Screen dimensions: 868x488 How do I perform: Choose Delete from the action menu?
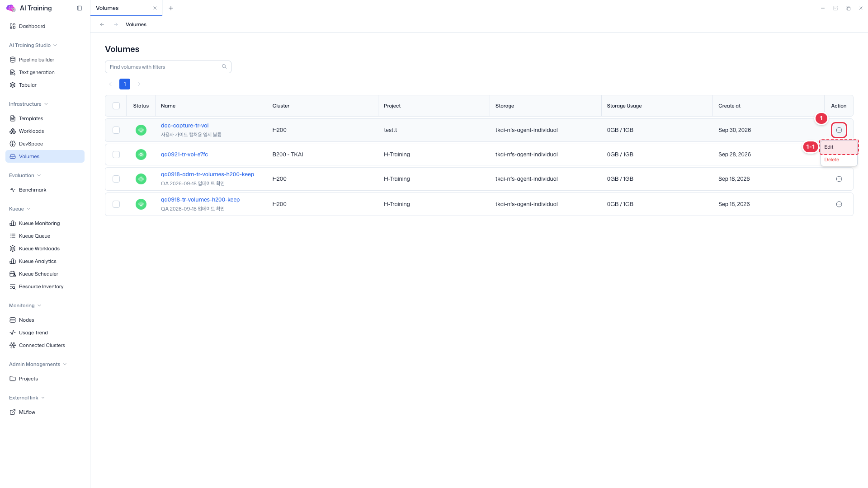pos(839,160)
